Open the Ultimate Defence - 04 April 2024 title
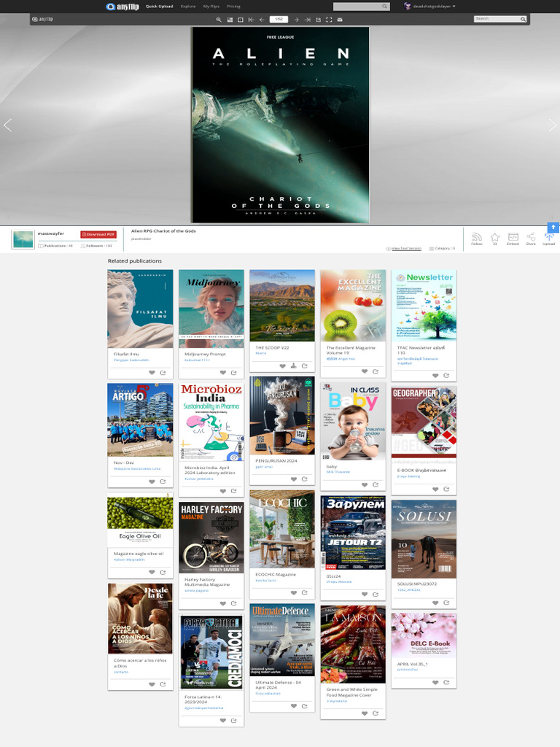560x747 pixels. coord(278,684)
